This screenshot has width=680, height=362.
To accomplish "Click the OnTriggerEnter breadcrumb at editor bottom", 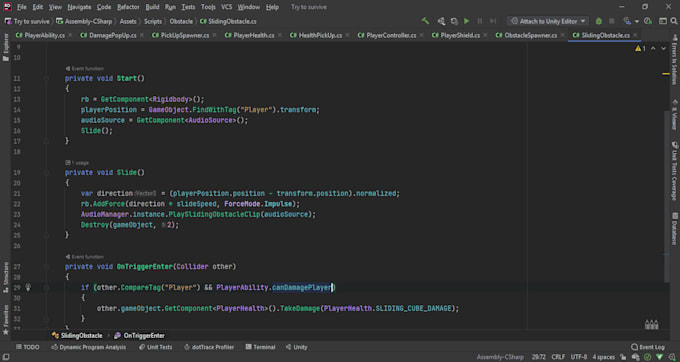I will click(140, 336).
